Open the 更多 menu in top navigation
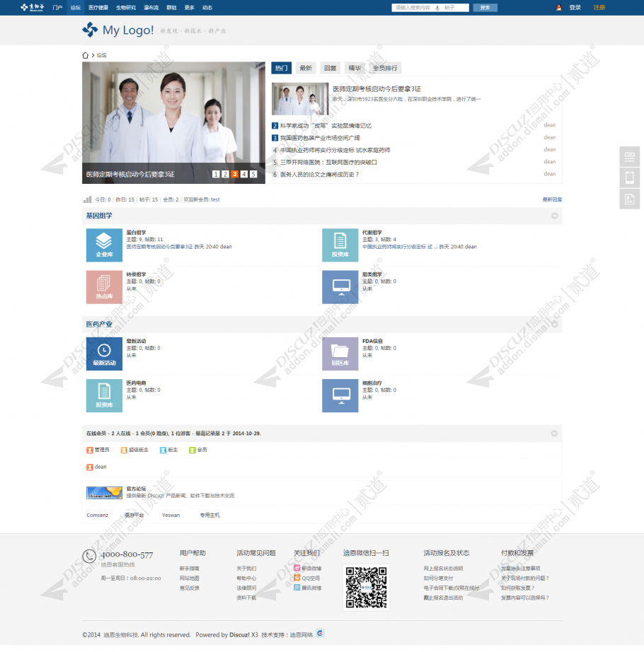The width and height of the screenshot is (644, 652). (x=189, y=8)
